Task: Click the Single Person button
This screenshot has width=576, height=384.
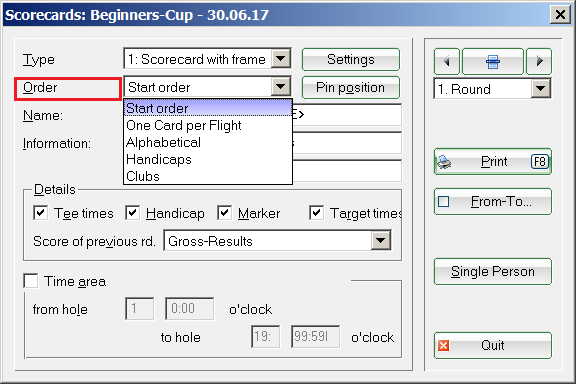Action: (x=493, y=272)
